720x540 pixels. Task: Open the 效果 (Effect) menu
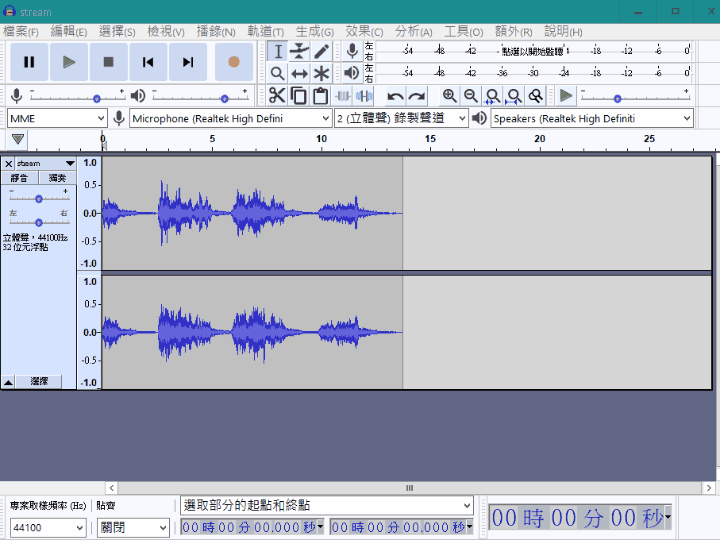[x=364, y=31]
